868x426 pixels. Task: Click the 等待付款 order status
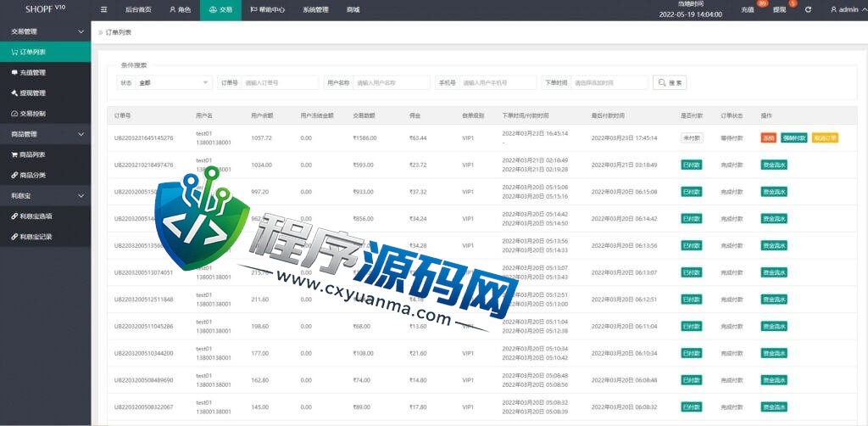coord(732,138)
